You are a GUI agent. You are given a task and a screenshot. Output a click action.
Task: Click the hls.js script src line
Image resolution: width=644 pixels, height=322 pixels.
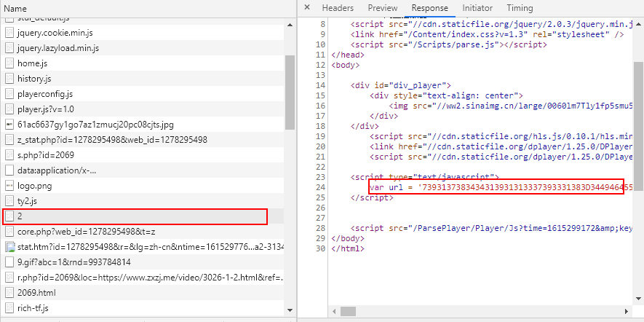(501, 136)
